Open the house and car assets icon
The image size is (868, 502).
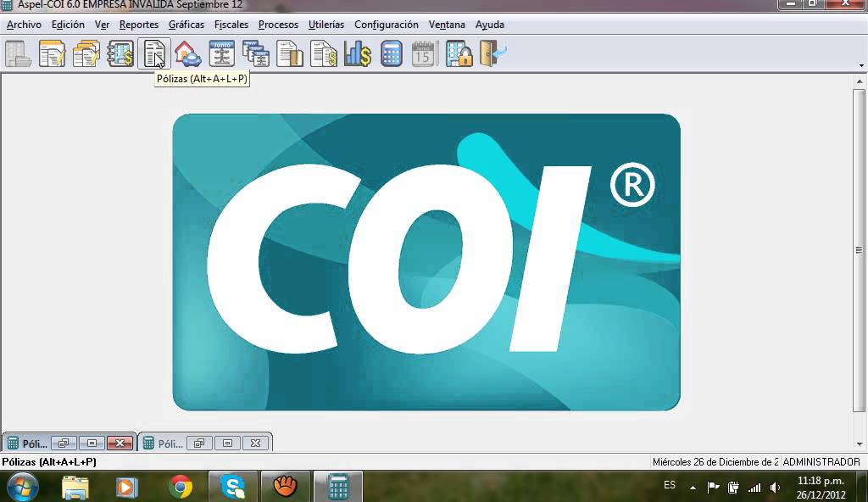coord(187,53)
